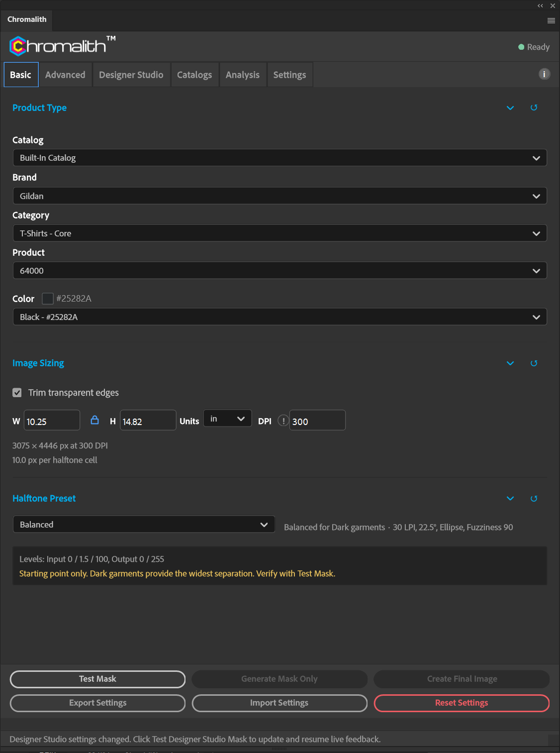Collapse the Product Type section

click(510, 108)
